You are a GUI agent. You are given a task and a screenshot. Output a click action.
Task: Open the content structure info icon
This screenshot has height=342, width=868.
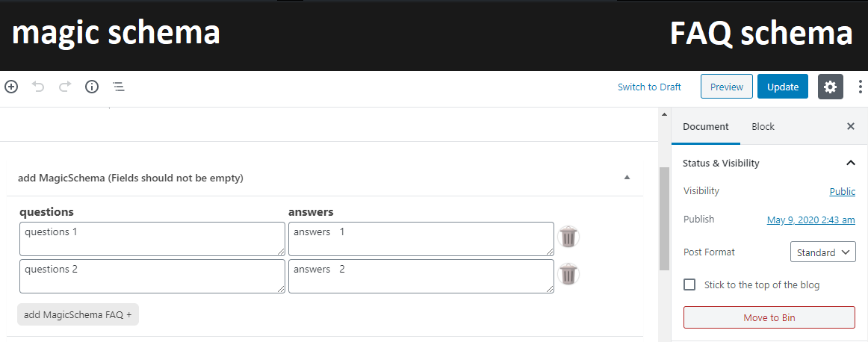pyautogui.click(x=92, y=87)
